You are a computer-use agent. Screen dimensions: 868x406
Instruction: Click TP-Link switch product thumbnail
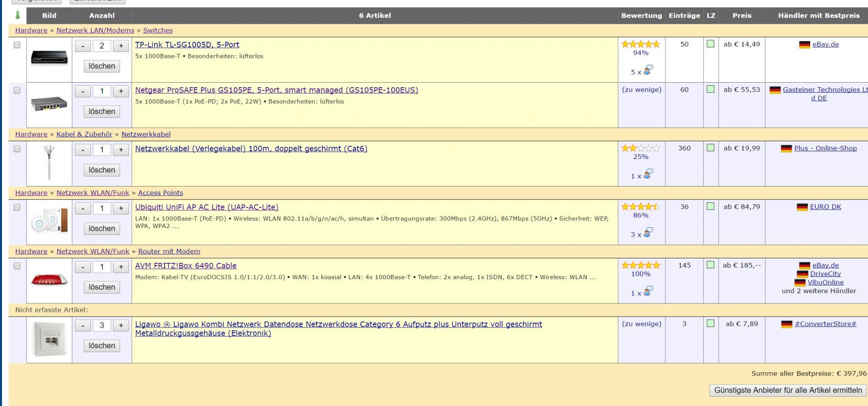tap(49, 58)
